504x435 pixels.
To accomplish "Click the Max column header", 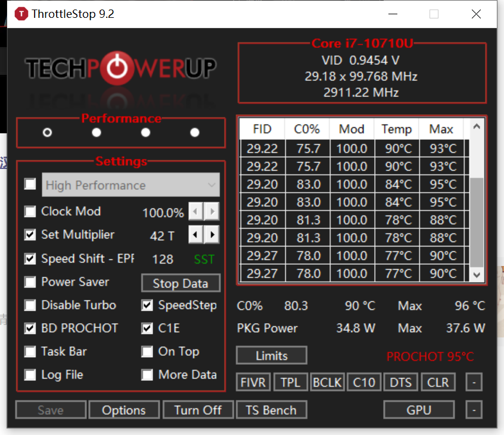I will (x=441, y=129).
